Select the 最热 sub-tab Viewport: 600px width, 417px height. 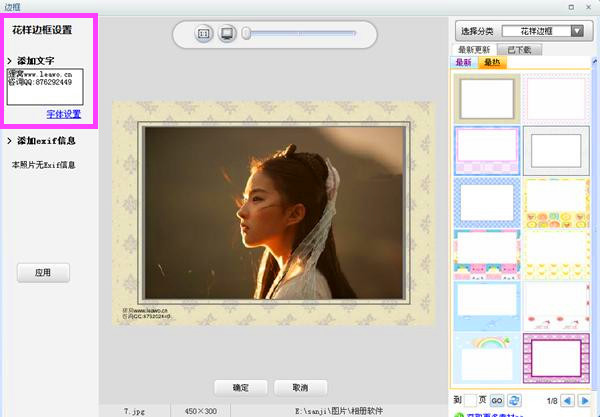click(492, 62)
